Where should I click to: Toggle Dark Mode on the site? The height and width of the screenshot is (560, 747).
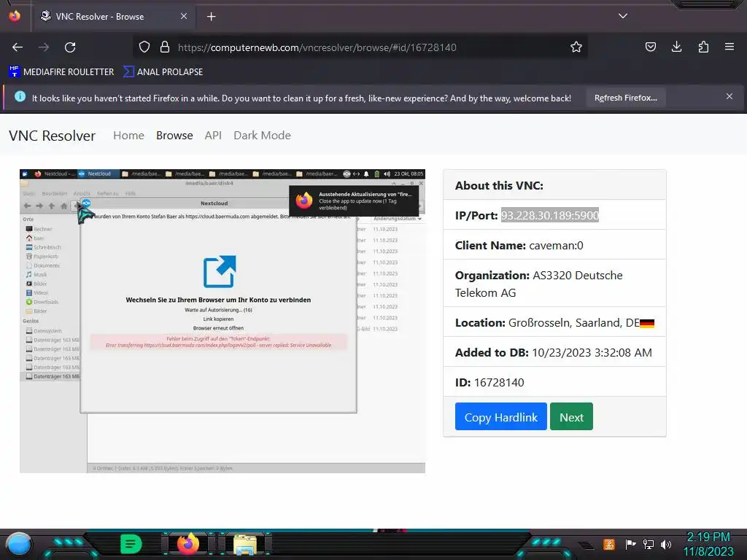[262, 135]
